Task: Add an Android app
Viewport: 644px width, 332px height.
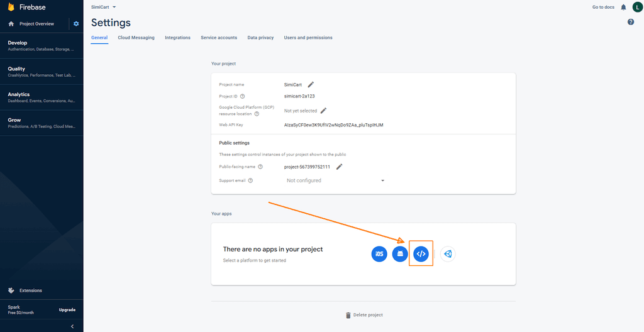Action: click(400, 254)
